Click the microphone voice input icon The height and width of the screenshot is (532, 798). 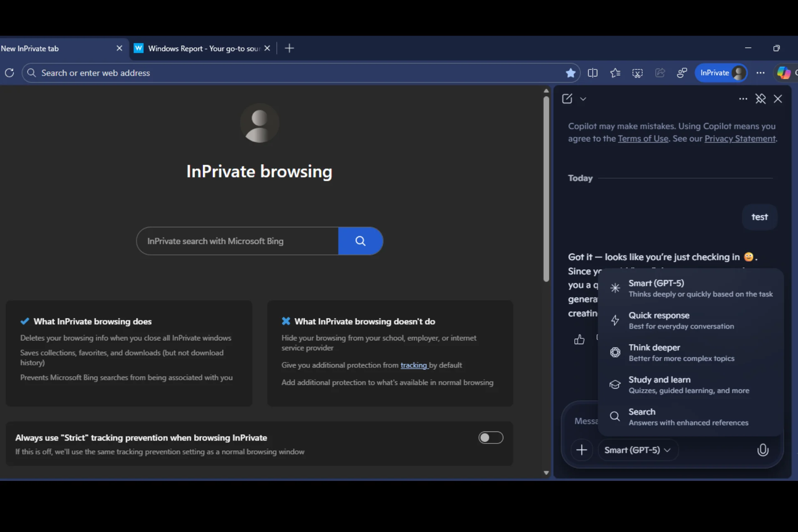pyautogui.click(x=763, y=450)
